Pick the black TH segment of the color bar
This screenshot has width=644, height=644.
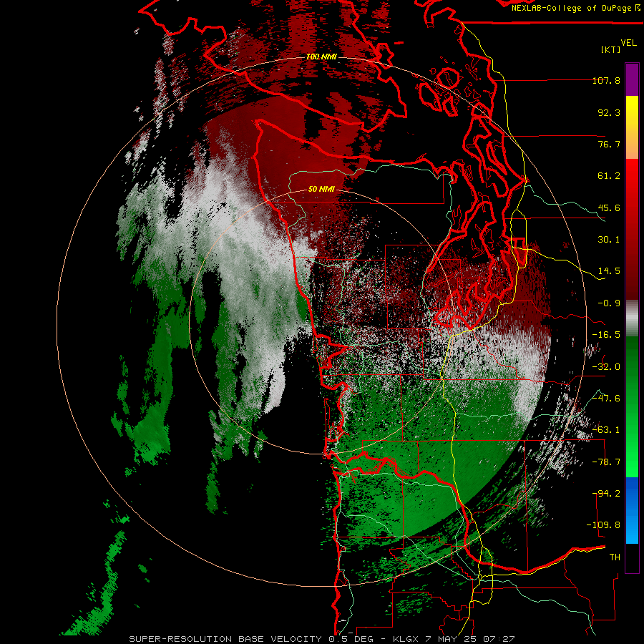[x=632, y=557]
